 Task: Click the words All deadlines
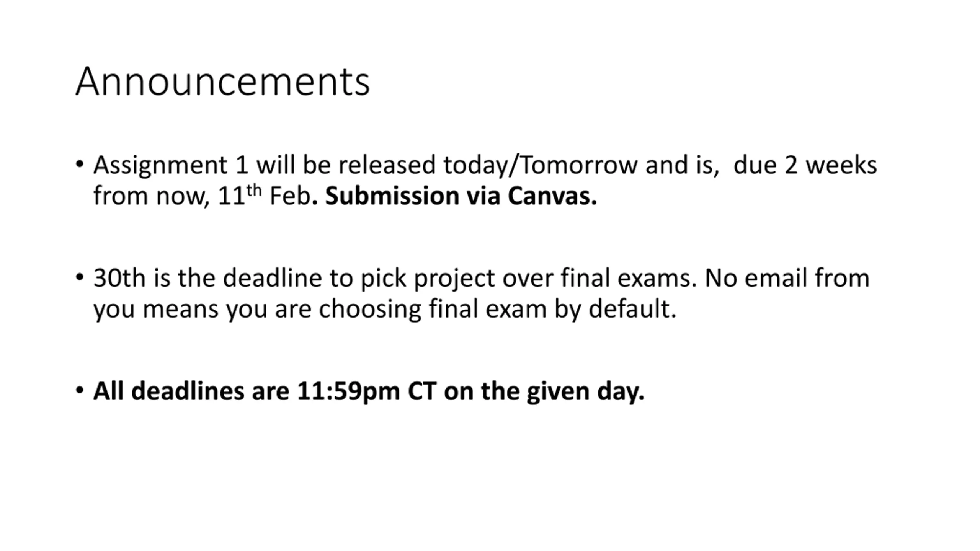point(169,391)
